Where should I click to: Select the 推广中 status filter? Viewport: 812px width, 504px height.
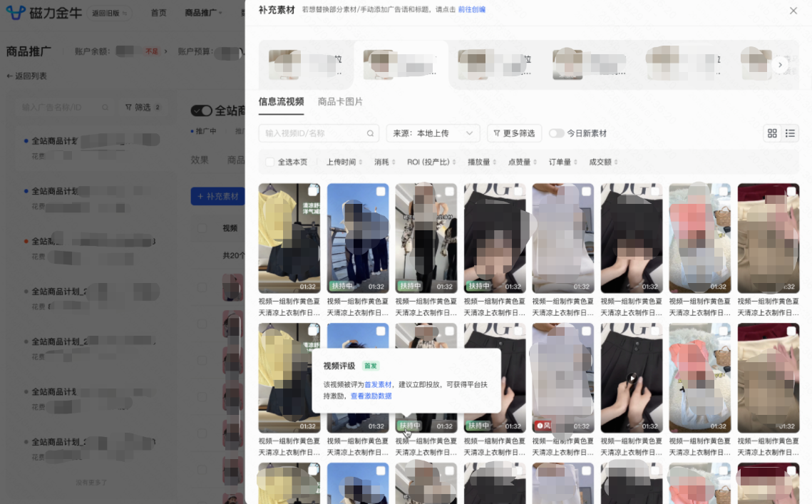coord(203,131)
